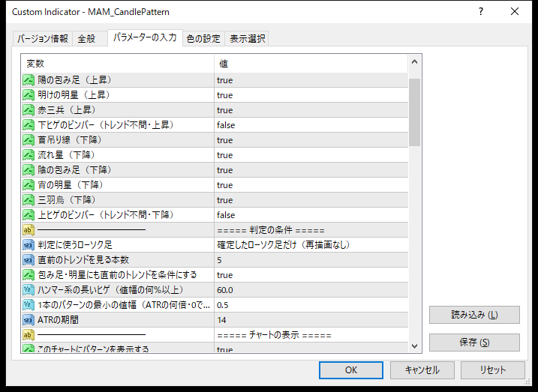Click the ab icon of 判定の条件 separator

coord(29,230)
